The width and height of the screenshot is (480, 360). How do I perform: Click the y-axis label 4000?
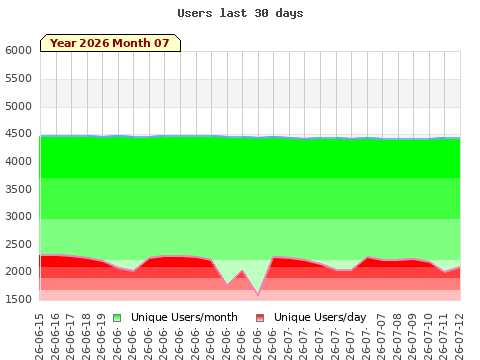[x=18, y=161]
